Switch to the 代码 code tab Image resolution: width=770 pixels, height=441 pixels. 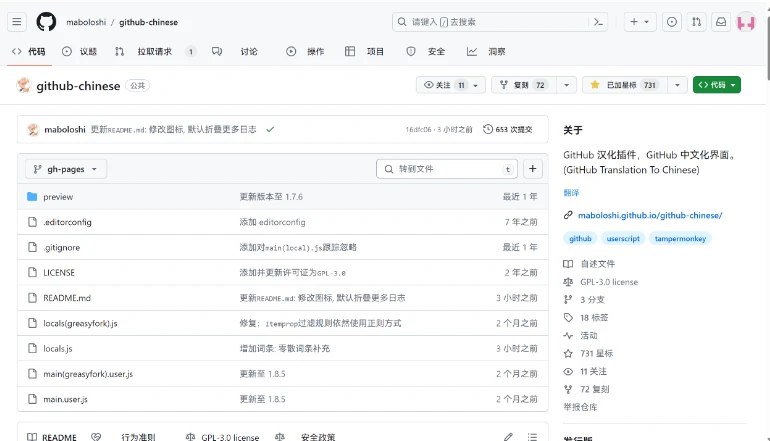click(29, 51)
